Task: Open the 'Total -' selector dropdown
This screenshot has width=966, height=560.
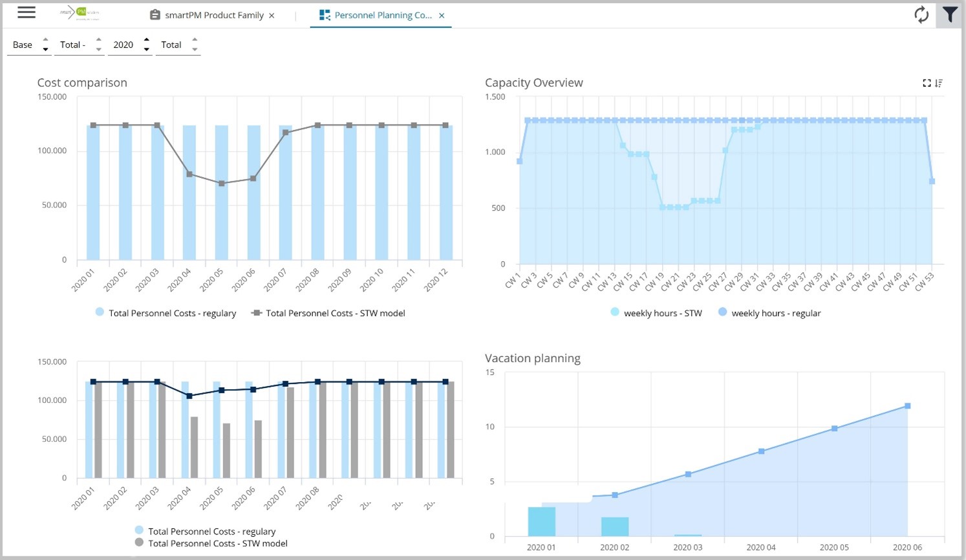Action: (x=78, y=45)
